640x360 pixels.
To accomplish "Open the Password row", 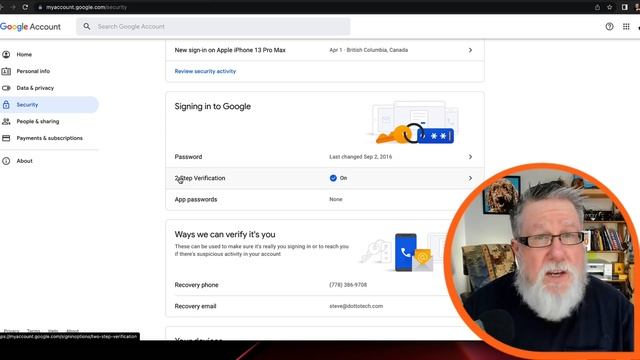I will point(325,157).
